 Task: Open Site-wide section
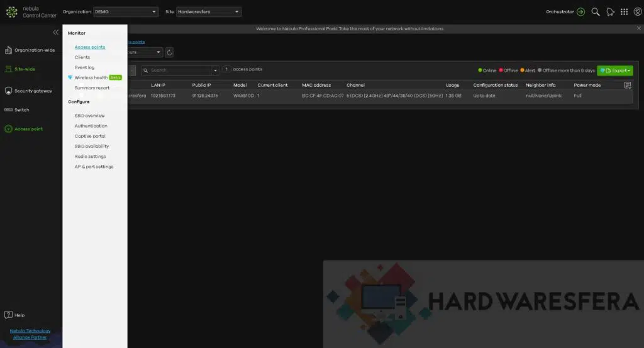[19, 69]
